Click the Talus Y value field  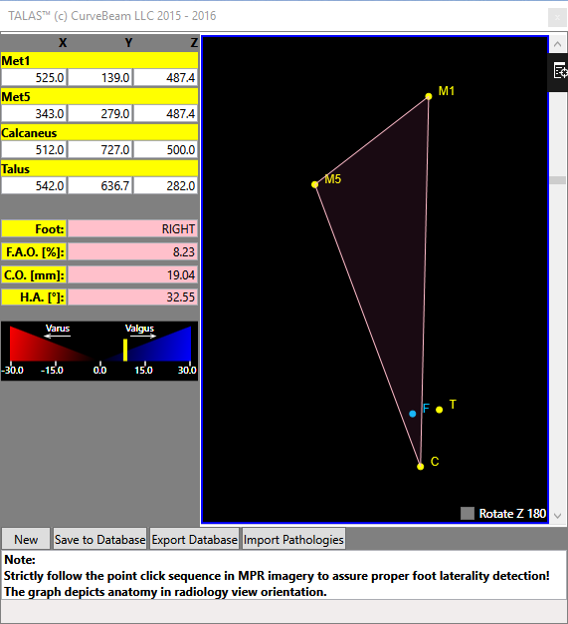tap(100, 185)
